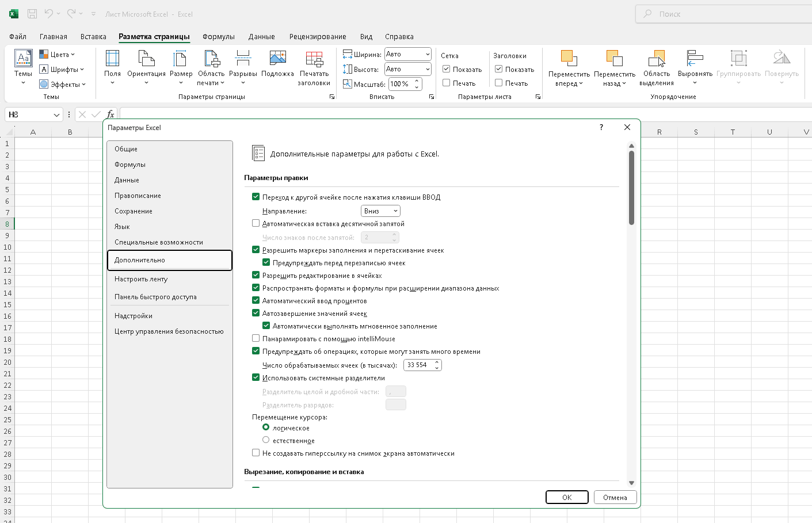812x523 pixels.
Task: Click Переместить назад (Send Backward)
Action: (x=615, y=68)
